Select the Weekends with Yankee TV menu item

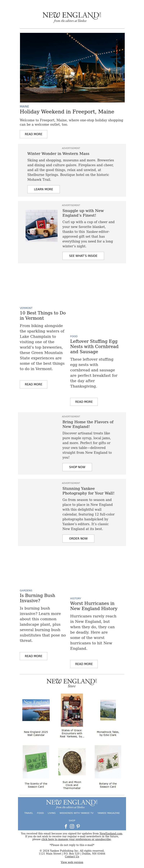(x=76, y=813)
